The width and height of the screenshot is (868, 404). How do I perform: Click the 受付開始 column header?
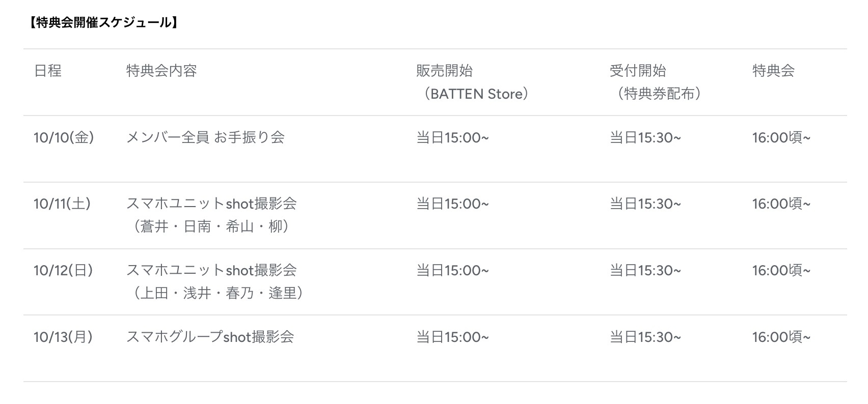pyautogui.click(x=638, y=71)
